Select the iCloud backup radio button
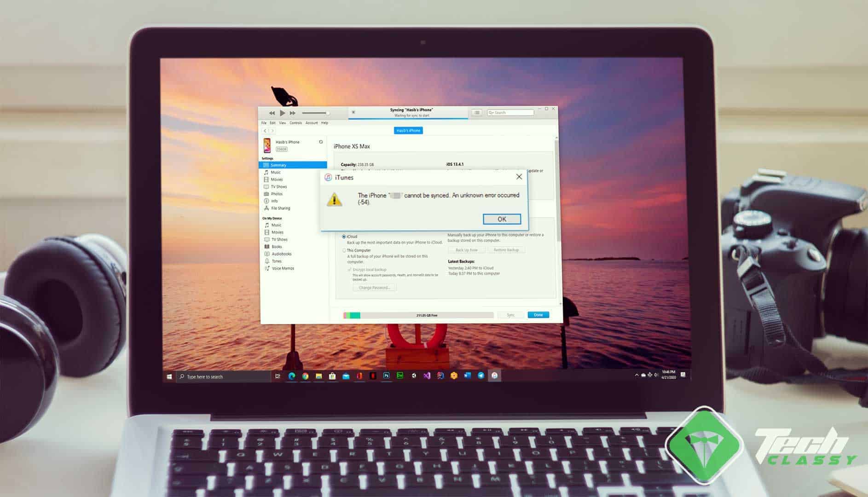Screen dimensions: 868x497 pos(344,237)
